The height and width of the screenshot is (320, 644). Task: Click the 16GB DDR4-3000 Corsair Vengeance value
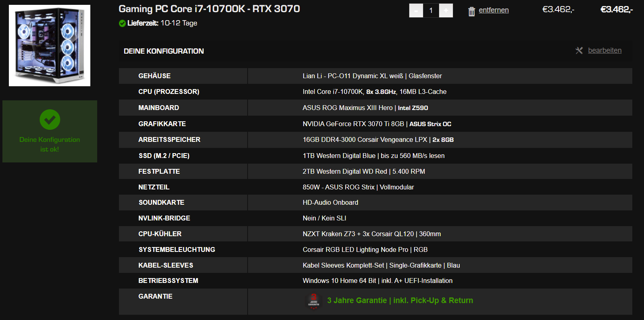tap(378, 139)
